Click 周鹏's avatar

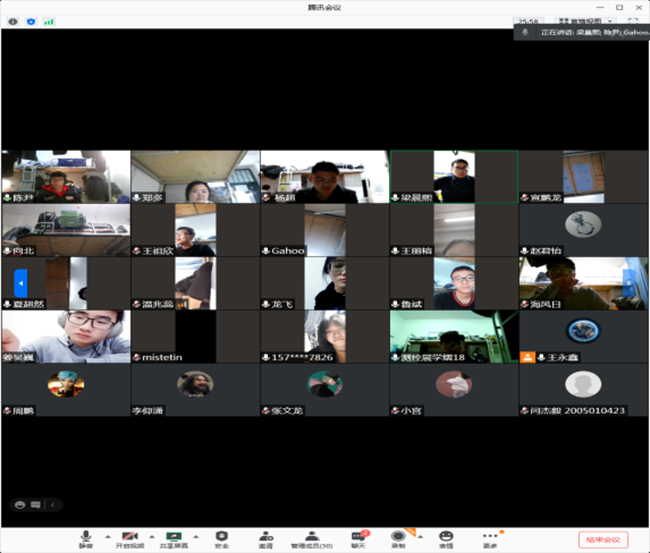tap(66, 384)
